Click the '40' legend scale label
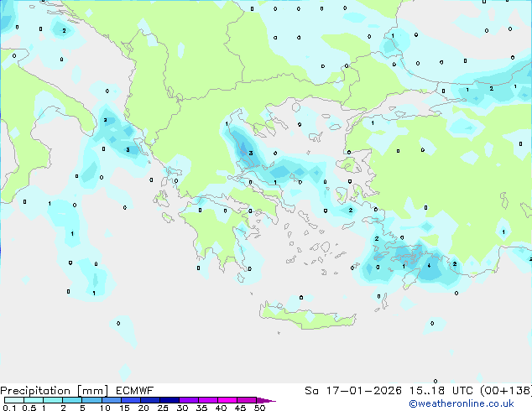 click(x=221, y=408)
